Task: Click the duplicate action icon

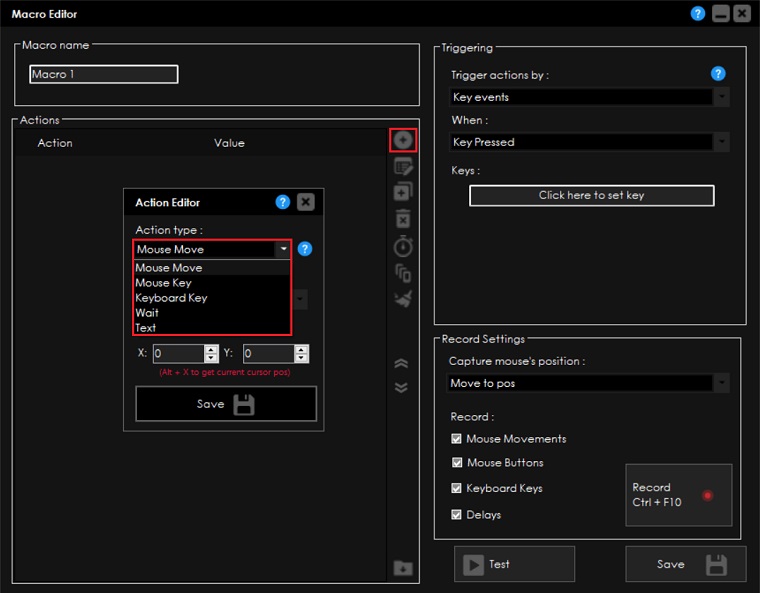Action: [403, 192]
